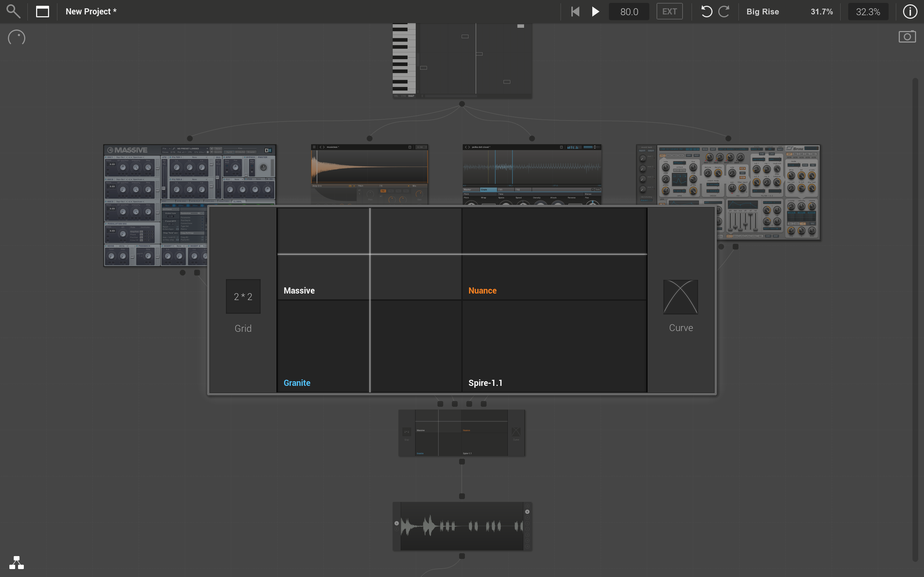
Task: Enable the camera snapshot toggle
Action: click(x=907, y=36)
